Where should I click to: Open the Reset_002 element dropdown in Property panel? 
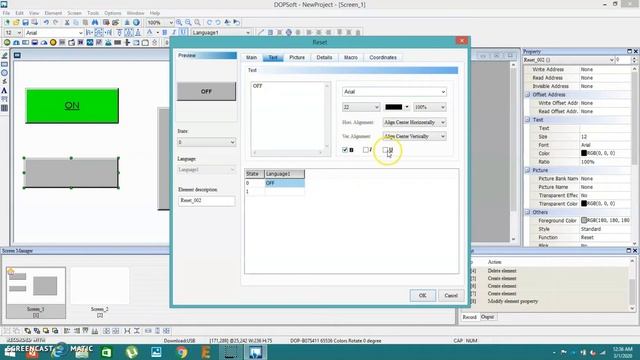tap(569, 60)
